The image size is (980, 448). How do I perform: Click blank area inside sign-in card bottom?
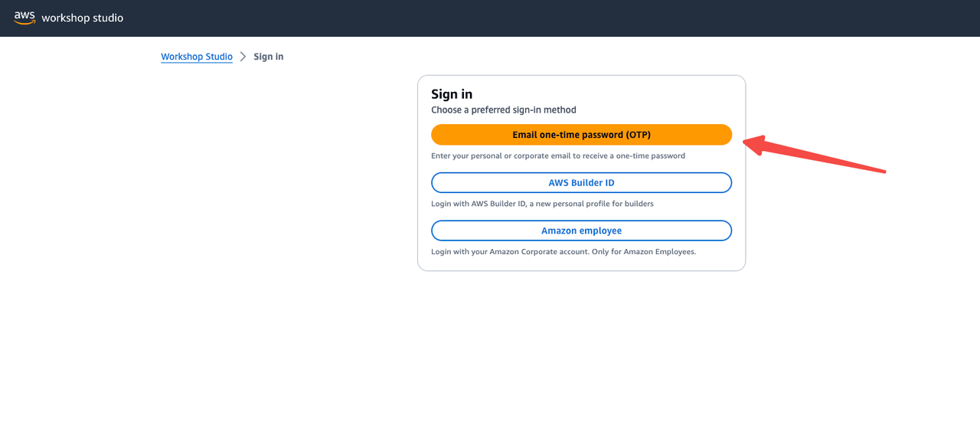click(x=581, y=264)
